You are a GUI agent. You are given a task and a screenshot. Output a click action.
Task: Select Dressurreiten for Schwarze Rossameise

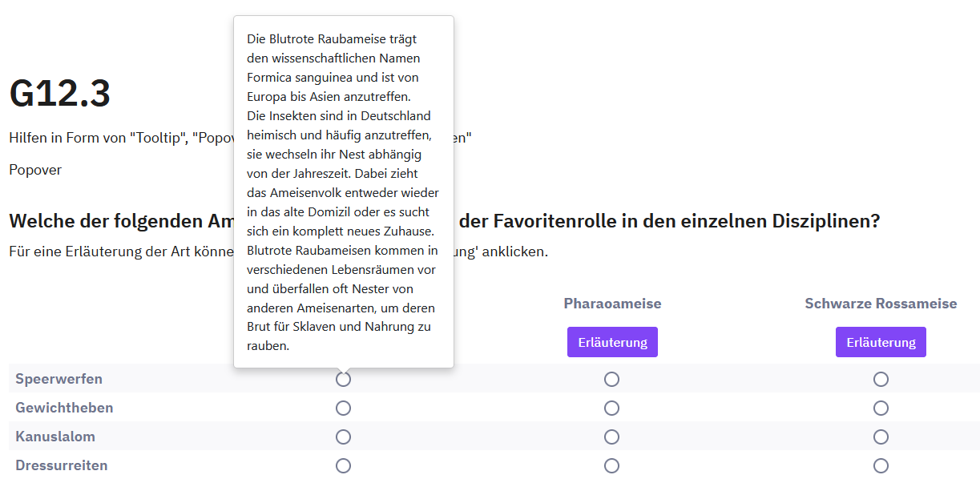point(881,465)
